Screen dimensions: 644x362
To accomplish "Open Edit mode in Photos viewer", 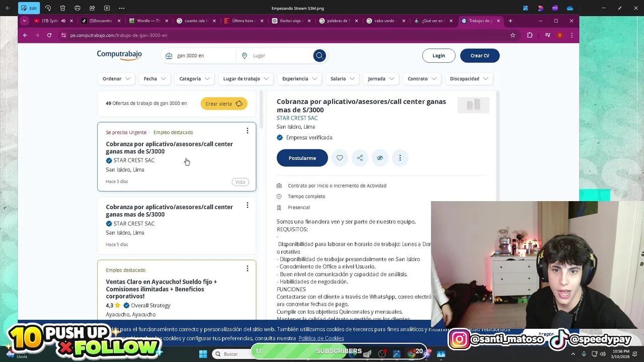I will coord(29,8).
